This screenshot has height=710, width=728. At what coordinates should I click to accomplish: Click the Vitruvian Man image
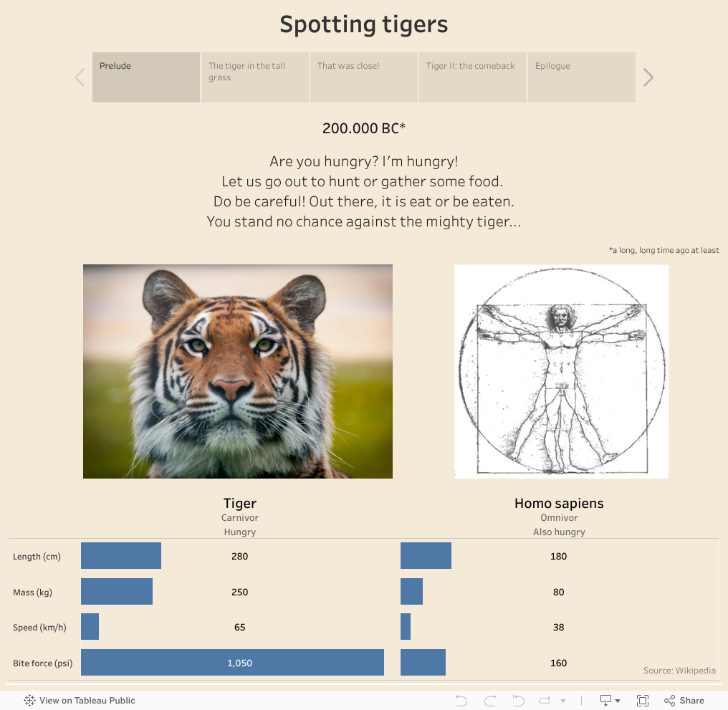click(561, 371)
